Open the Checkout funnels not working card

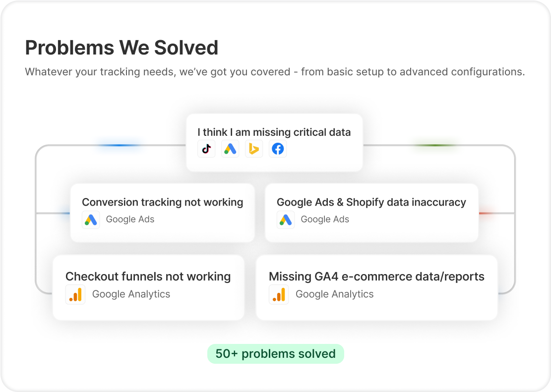[148, 287]
